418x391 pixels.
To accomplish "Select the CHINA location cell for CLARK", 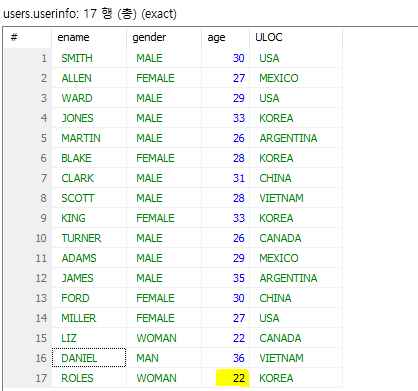I will 296,178.
